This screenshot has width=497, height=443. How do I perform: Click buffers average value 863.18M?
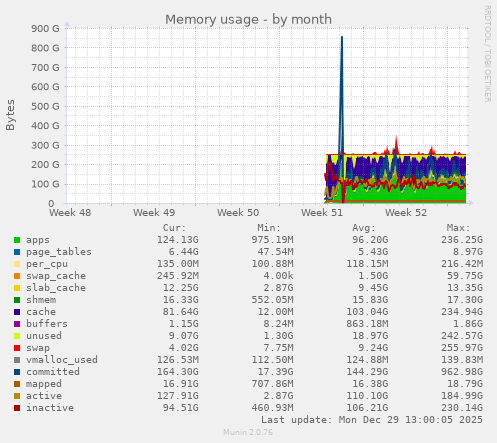(x=367, y=324)
